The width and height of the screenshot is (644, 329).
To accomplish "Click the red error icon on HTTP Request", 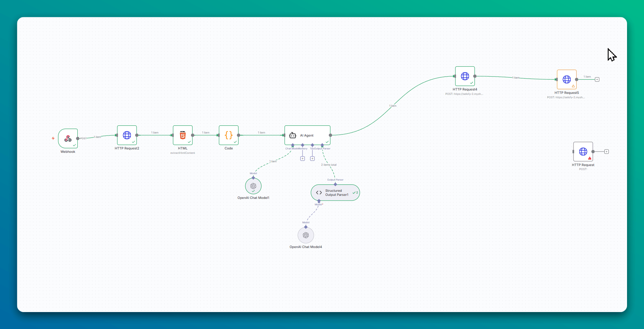I will (x=590, y=158).
